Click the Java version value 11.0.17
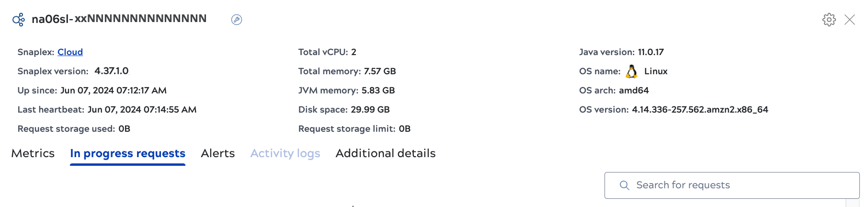The image size is (868, 207). tap(651, 52)
